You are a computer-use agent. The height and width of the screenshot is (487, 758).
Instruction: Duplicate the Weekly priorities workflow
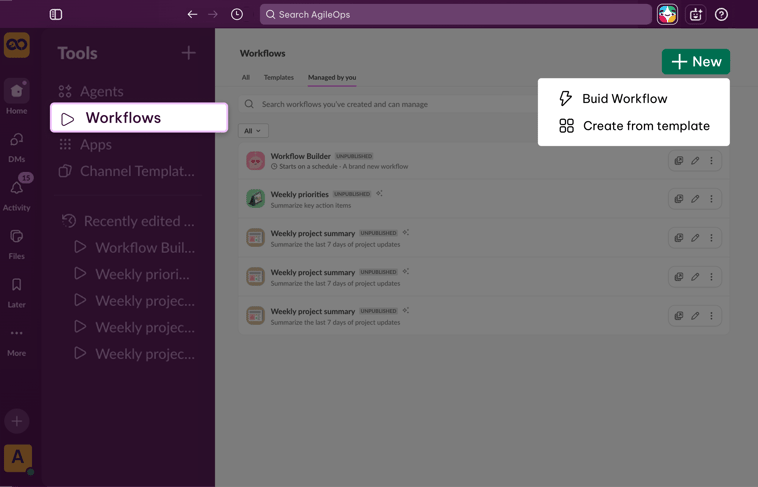click(679, 199)
